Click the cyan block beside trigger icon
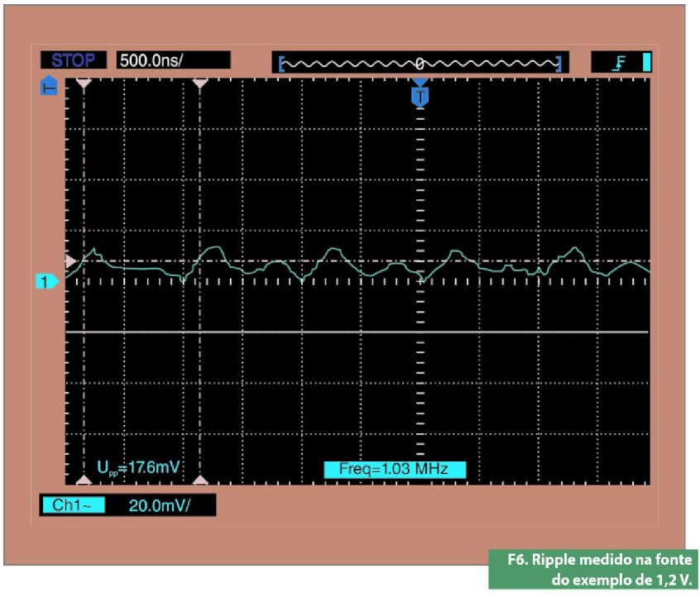 646,63
